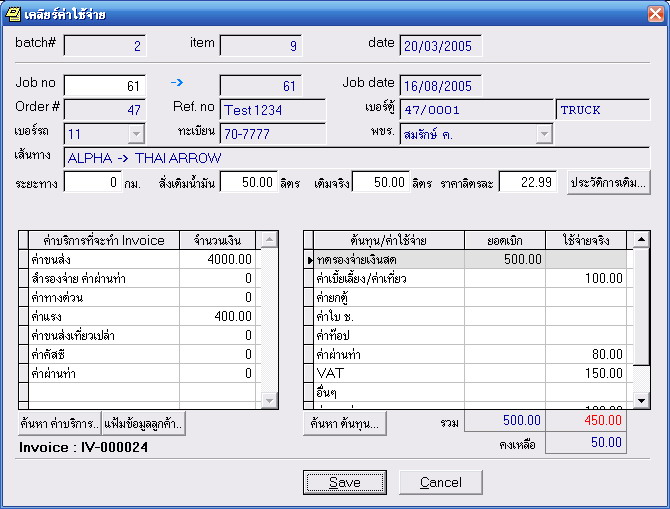Click the item field showing 9
Screen dimensions: 670x509
click(x=261, y=46)
